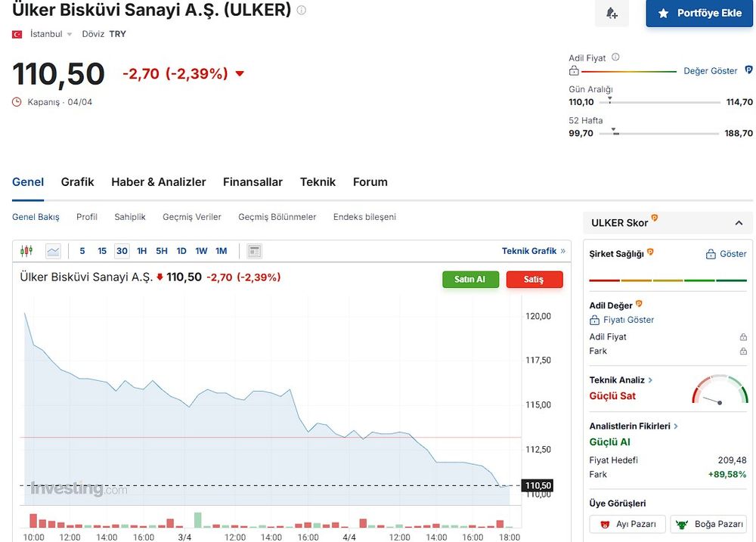
Task: Click the 52 Hafta range slider
Action: [658, 133]
